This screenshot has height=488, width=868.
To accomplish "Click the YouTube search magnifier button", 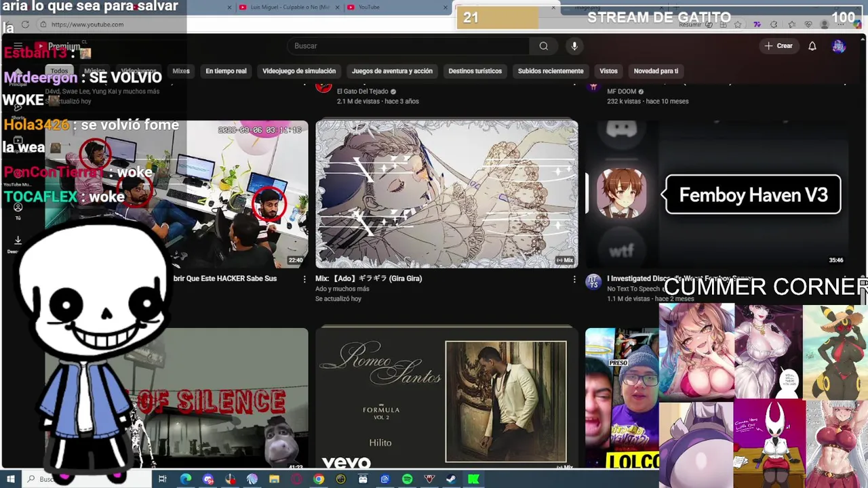I will click(x=543, y=46).
